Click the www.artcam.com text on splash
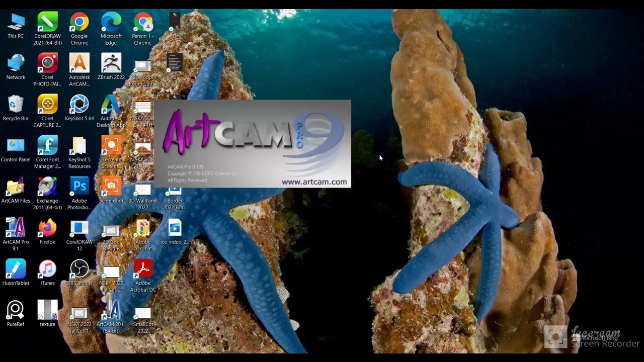 314,182
